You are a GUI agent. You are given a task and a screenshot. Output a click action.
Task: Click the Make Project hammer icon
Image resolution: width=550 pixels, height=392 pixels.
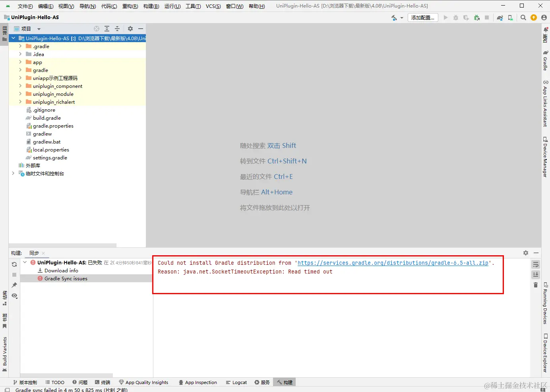click(394, 17)
